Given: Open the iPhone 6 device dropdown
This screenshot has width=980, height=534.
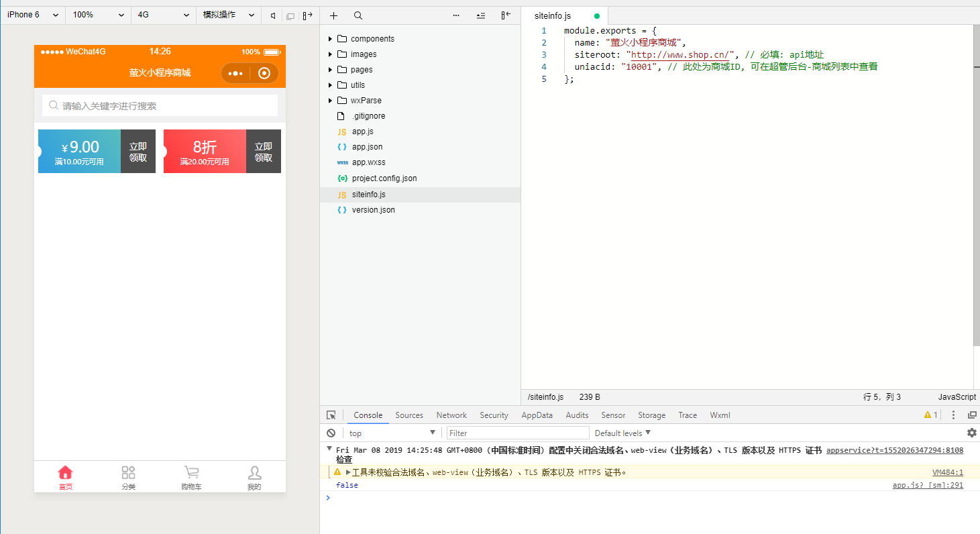Looking at the screenshot, I should click(x=32, y=15).
